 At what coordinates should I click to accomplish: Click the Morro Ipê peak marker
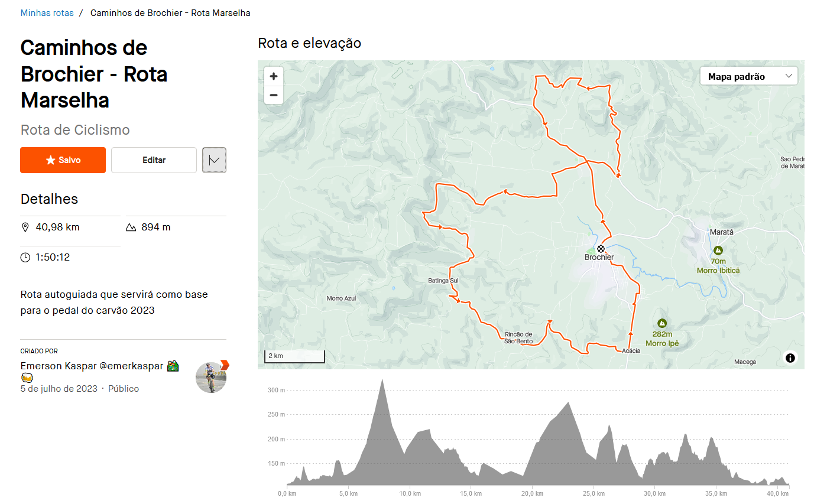click(662, 323)
